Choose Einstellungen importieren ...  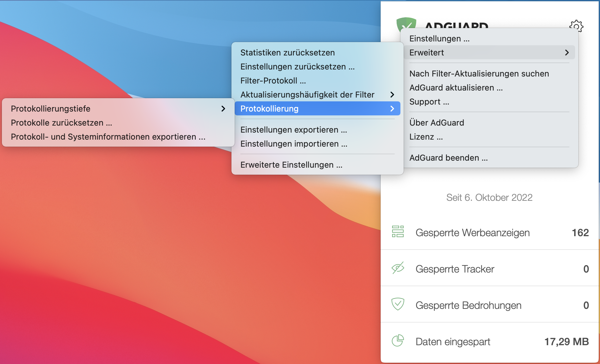pyautogui.click(x=318, y=144)
